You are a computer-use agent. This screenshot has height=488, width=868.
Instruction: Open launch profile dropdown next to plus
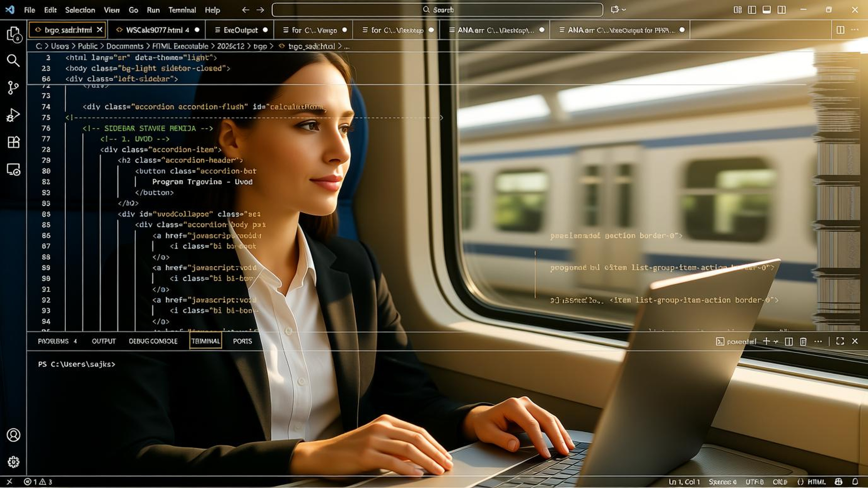[776, 341]
